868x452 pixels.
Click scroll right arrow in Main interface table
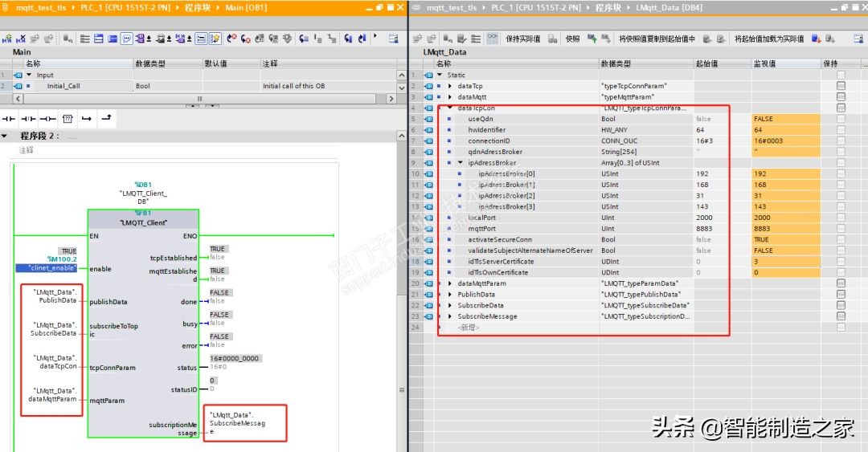click(391, 99)
